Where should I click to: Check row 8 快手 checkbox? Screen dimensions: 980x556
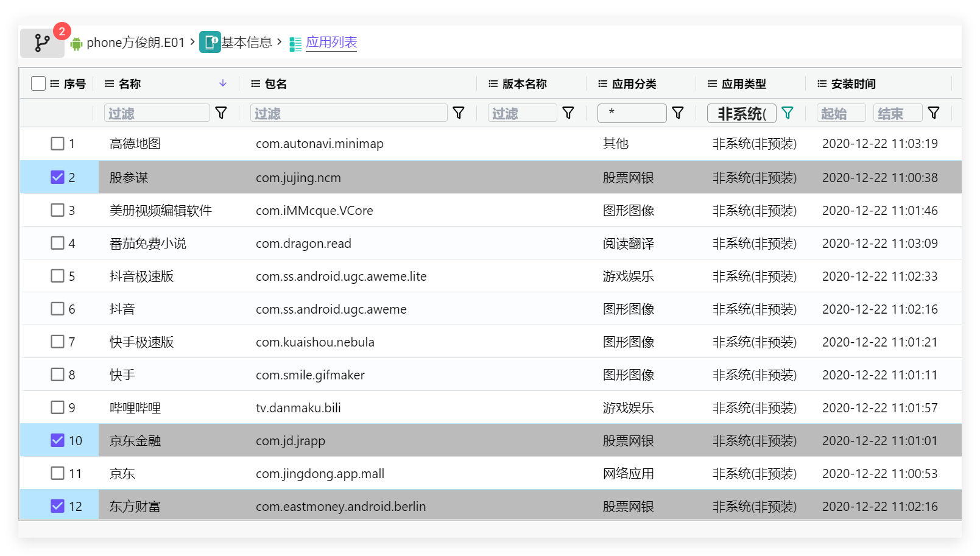tap(57, 375)
